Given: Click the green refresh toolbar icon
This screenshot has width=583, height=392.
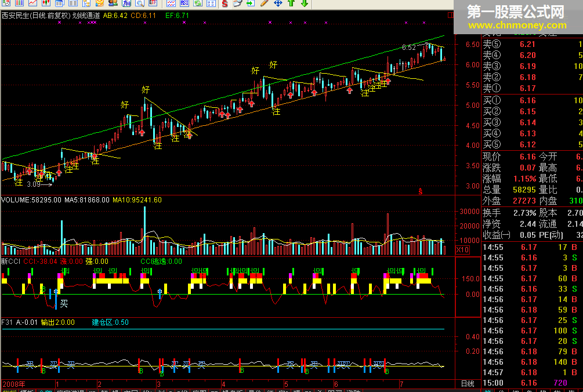Looking at the screenshot, I should tap(198, 3).
